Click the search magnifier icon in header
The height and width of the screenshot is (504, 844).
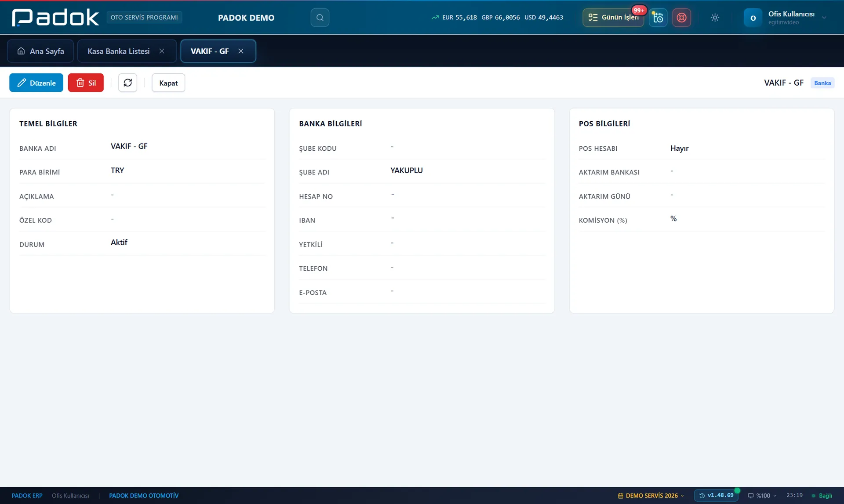click(320, 18)
